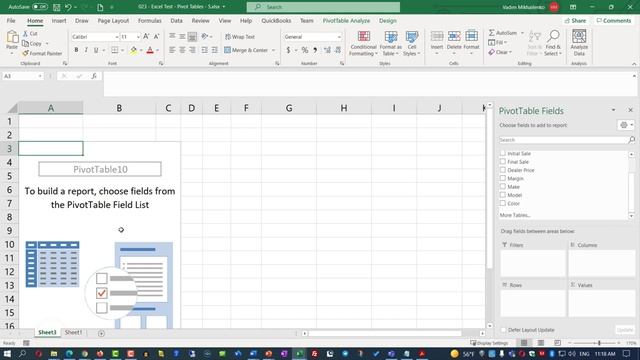640x360 pixels.
Task: Click the Undo arrow in title bar
Action: coord(68,7)
